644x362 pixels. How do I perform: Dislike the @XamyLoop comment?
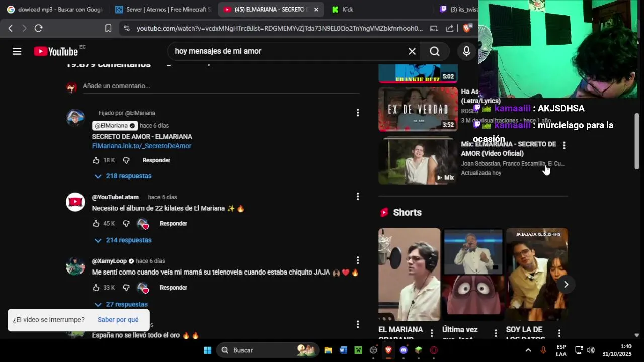point(126,288)
